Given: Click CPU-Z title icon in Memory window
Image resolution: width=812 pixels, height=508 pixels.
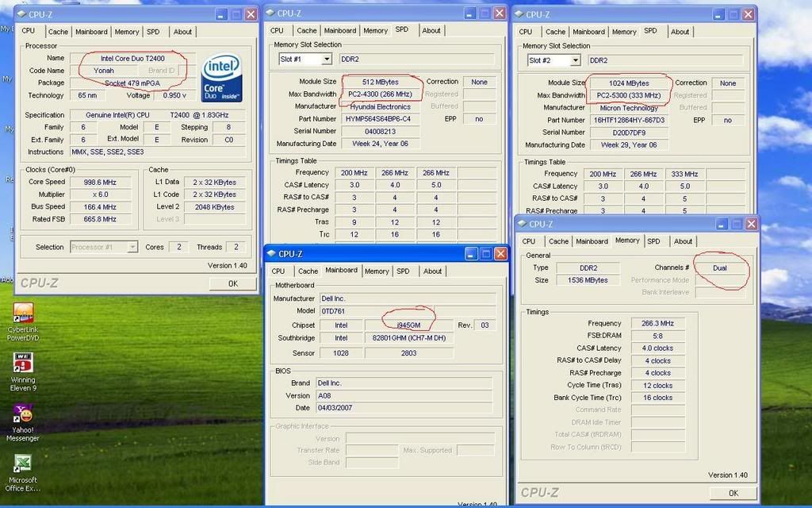Looking at the screenshot, I should 523,224.
